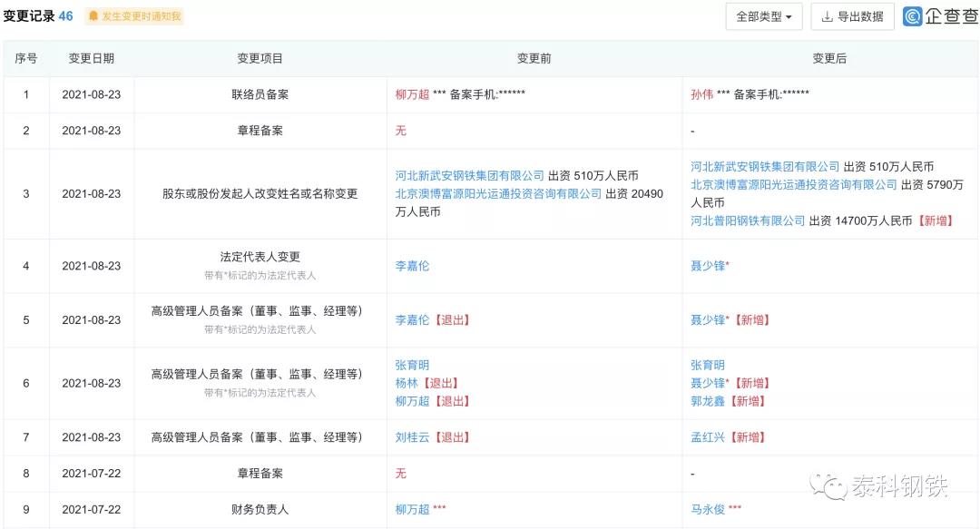Screen dimensions: 980x529
Task: Open 郭龙鑫's profile link
Action: [708, 401]
